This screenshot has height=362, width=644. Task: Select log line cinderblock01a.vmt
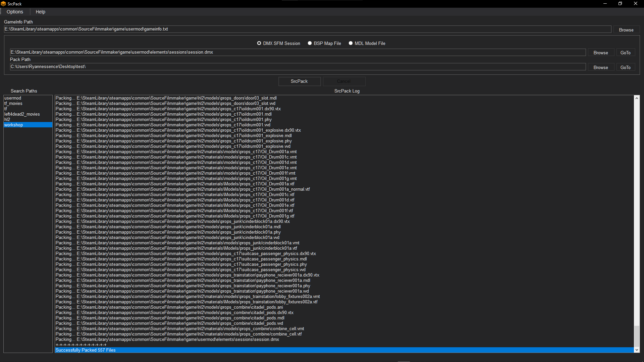click(344, 243)
